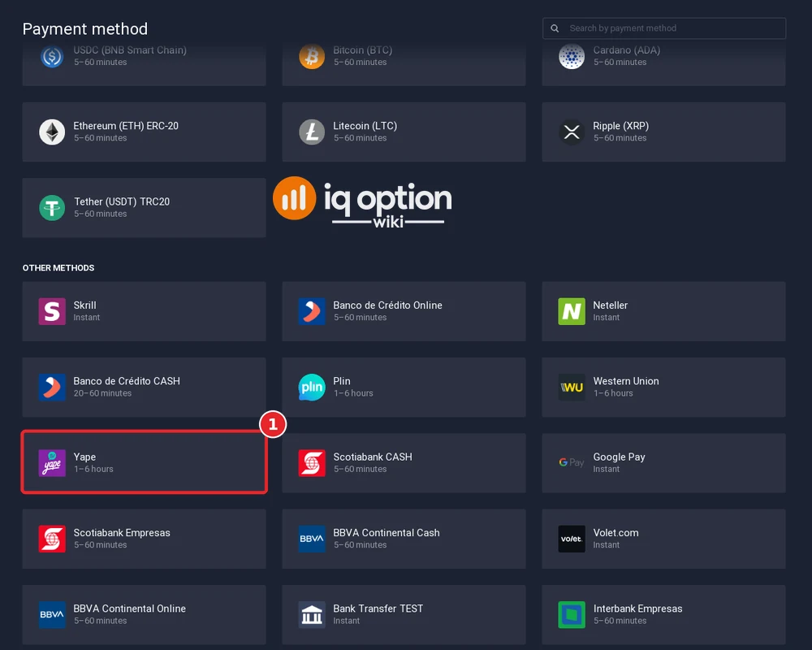Click the Bank Transfer TEST building icon
Image resolution: width=812 pixels, height=650 pixels.
312,615
